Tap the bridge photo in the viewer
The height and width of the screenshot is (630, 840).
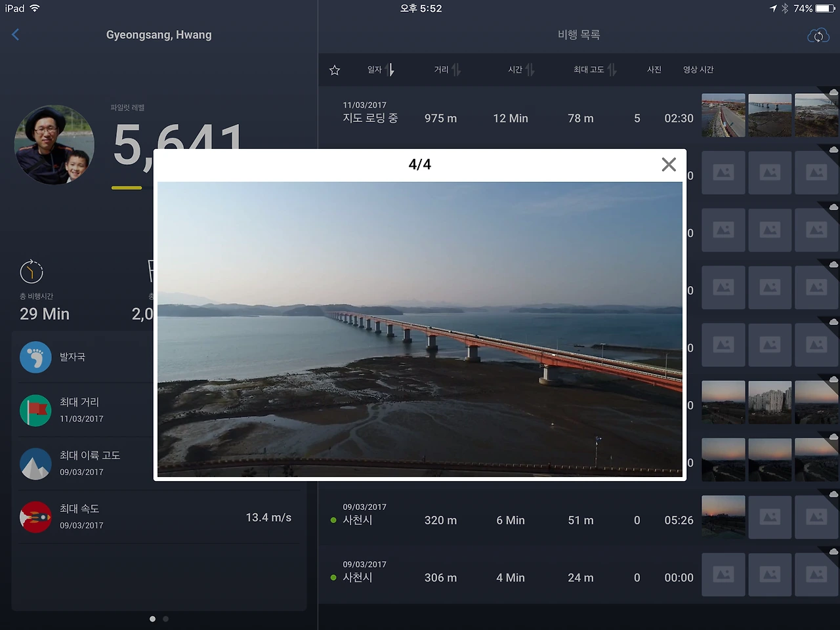[x=420, y=329]
